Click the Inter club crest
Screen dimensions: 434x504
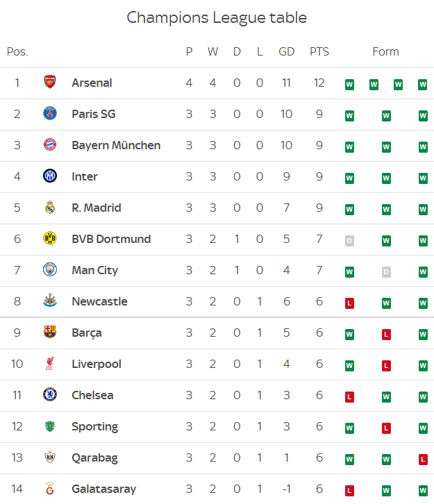pyautogui.click(x=50, y=176)
